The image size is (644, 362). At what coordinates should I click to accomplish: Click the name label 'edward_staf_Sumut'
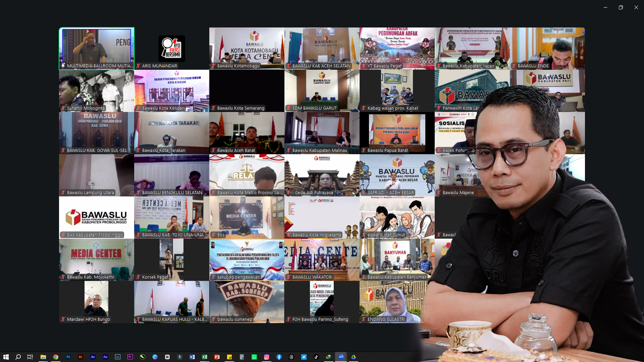(x=386, y=235)
